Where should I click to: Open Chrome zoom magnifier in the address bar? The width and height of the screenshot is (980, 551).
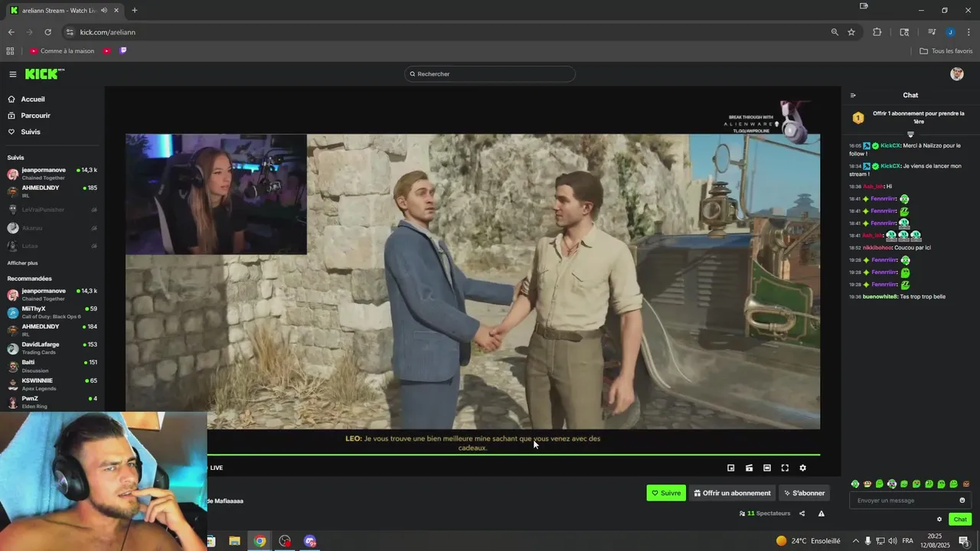coord(835,32)
